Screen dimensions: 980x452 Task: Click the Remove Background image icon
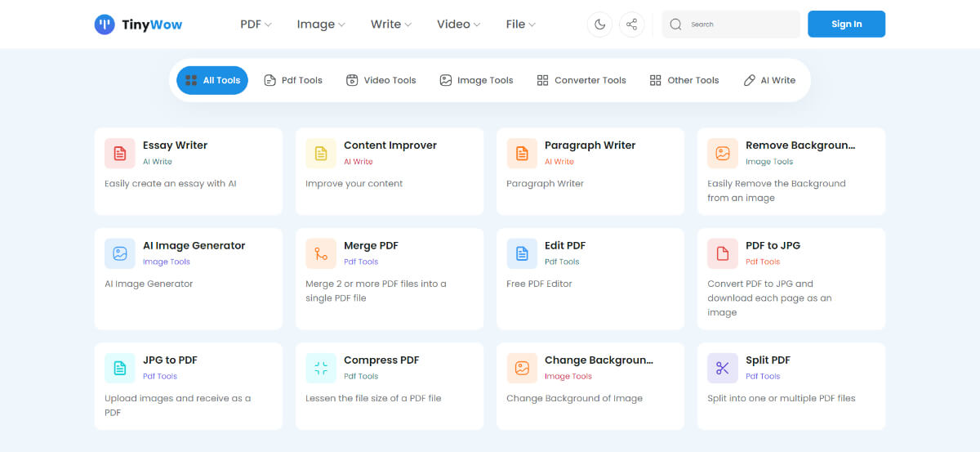pyautogui.click(x=723, y=153)
